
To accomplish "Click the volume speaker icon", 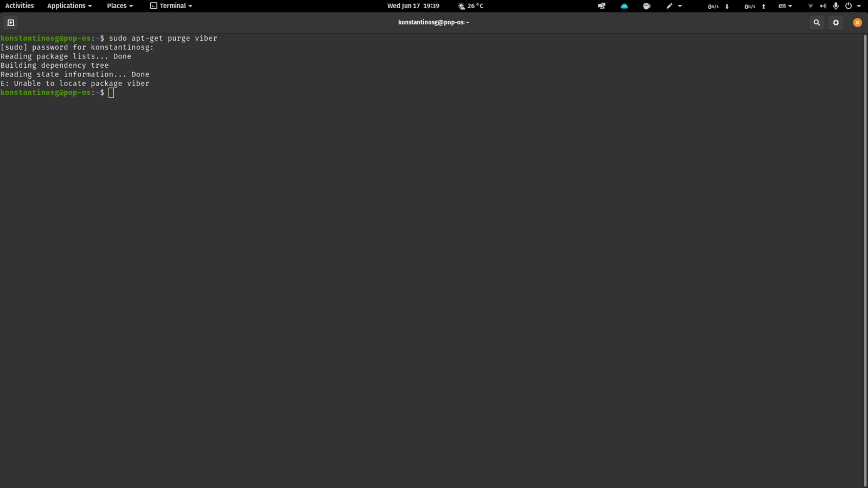I will pyautogui.click(x=823, y=6).
